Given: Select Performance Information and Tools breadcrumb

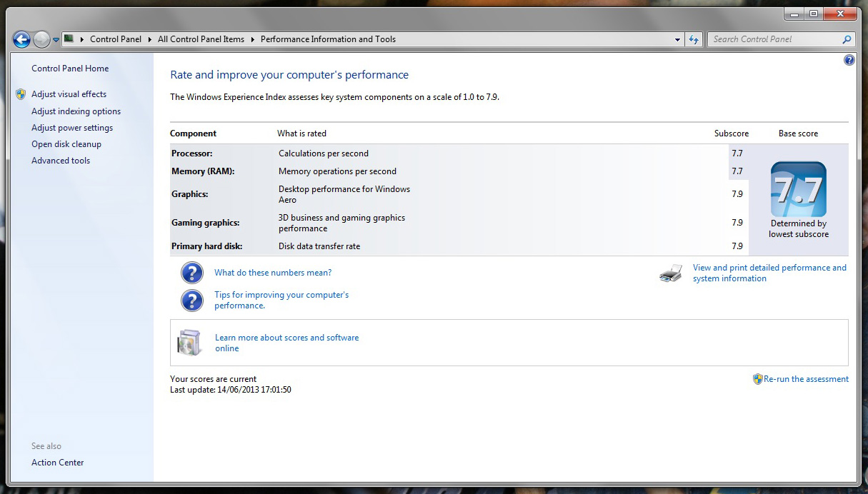Looking at the screenshot, I should (x=328, y=39).
